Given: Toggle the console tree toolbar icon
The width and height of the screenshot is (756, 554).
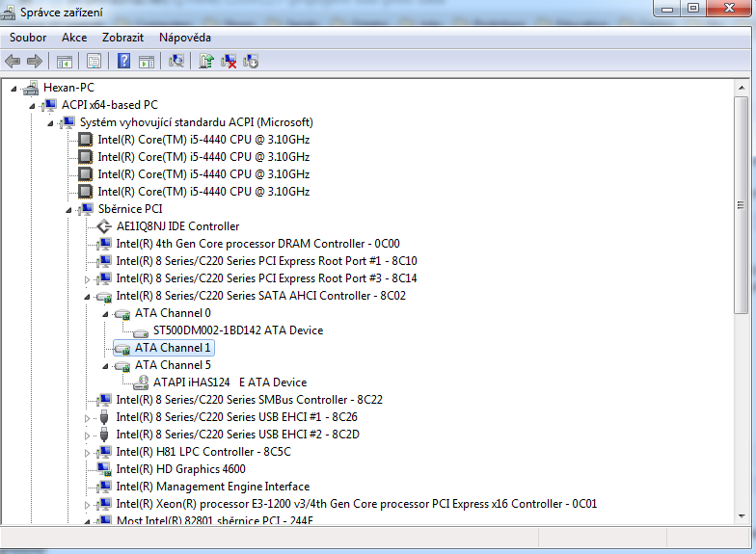Looking at the screenshot, I should pos(64,62).
